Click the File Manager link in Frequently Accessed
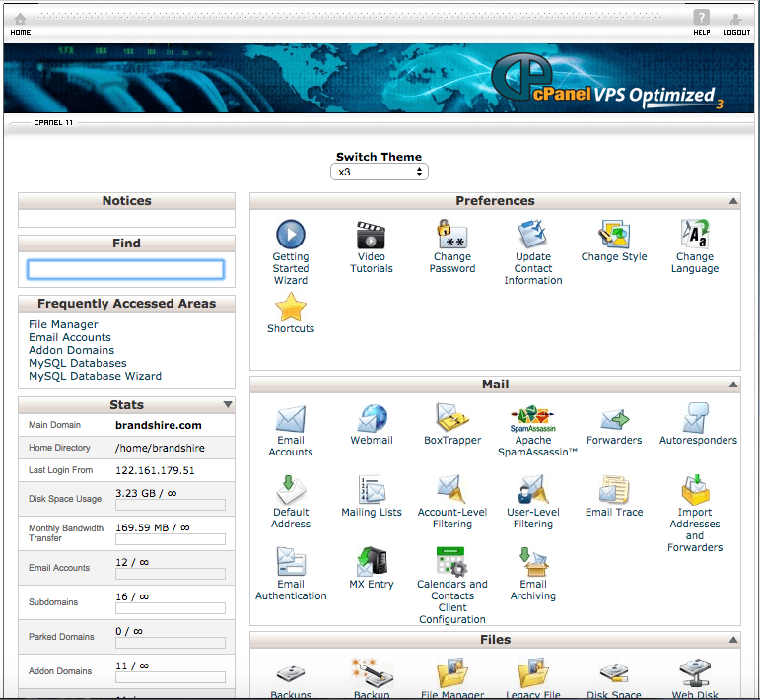 click(x=63, y=324)
